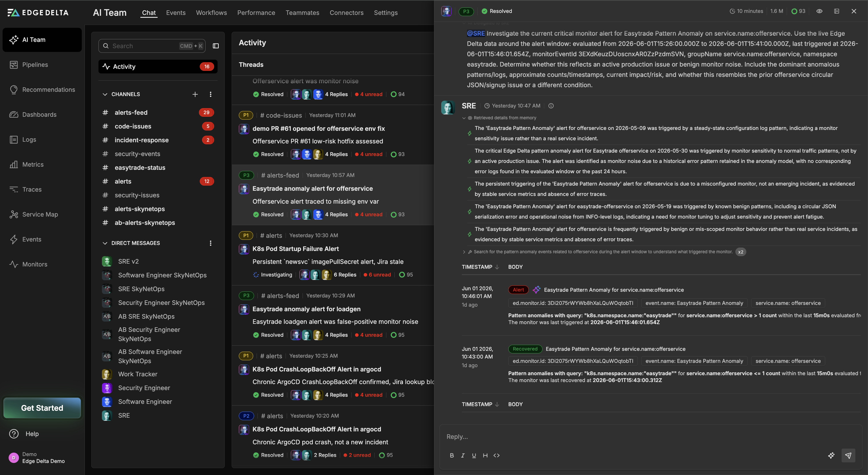Click the info icon beside SRE timestamp
The image size is (868, 475).
coord(551,106)
